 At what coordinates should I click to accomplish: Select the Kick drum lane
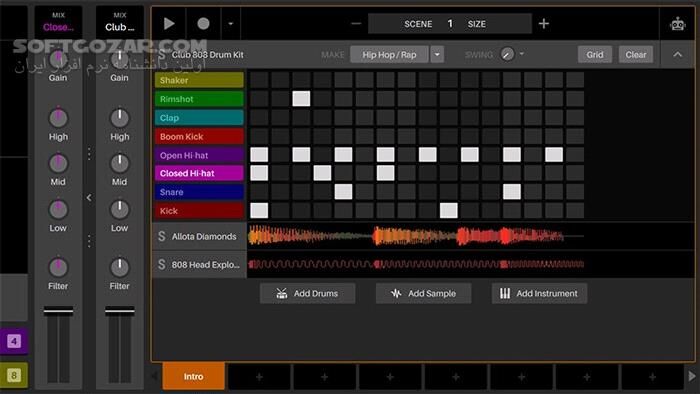click(x=199, y=211)
